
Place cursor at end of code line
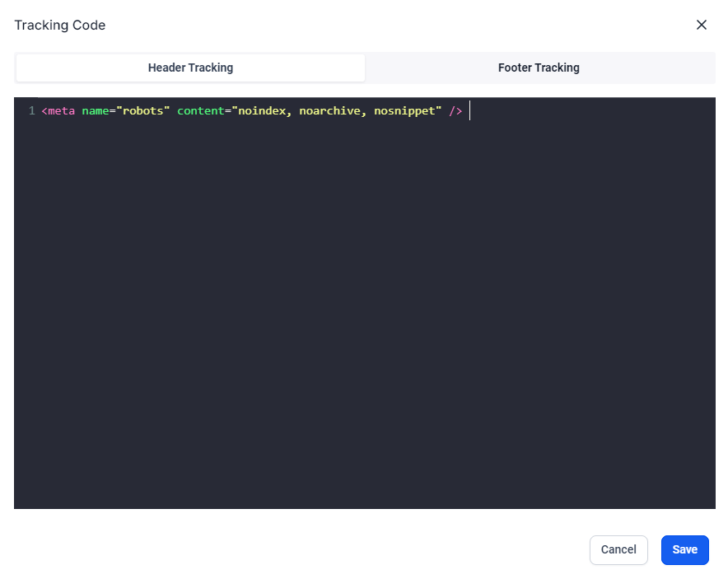point(469,110)
